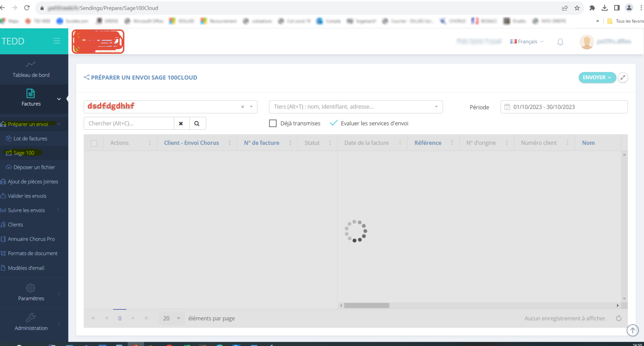Viewport: 644px width, 346px height.
Task: Open notifications bell
Action: point(560,42)
